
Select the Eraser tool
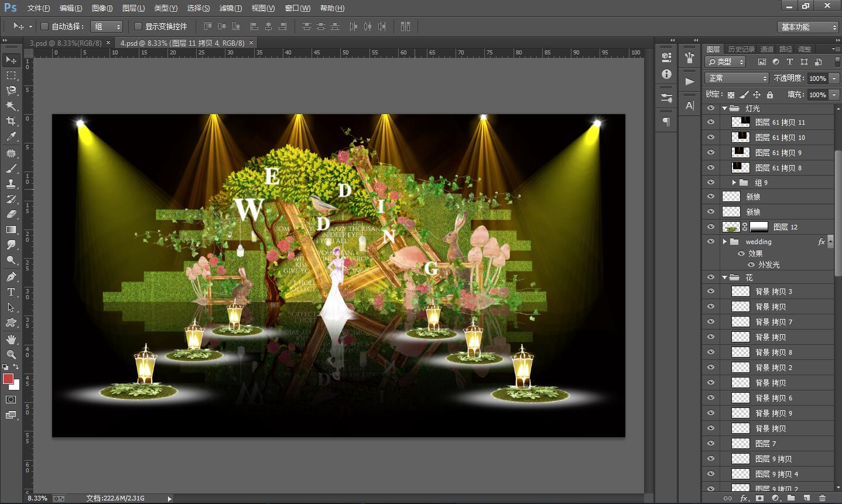11,214
